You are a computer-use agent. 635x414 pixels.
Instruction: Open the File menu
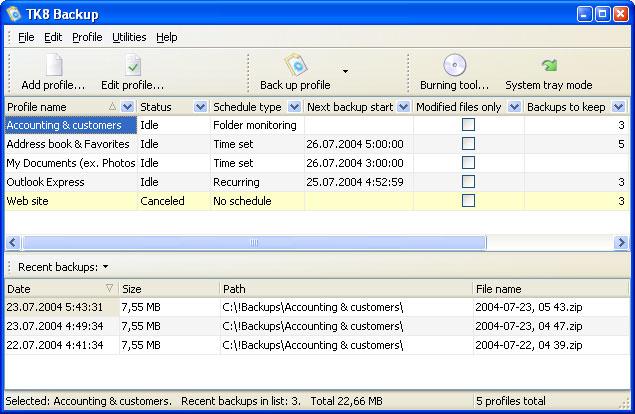pyautogui.click(x=26, y=37)
